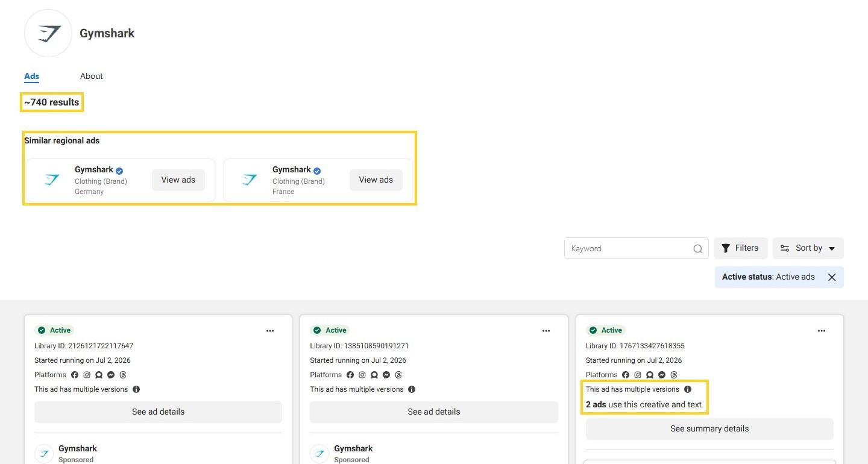
Task: Click Gymshark sponsor name in ad 1385108590191271
Action: tap(353, 448)
